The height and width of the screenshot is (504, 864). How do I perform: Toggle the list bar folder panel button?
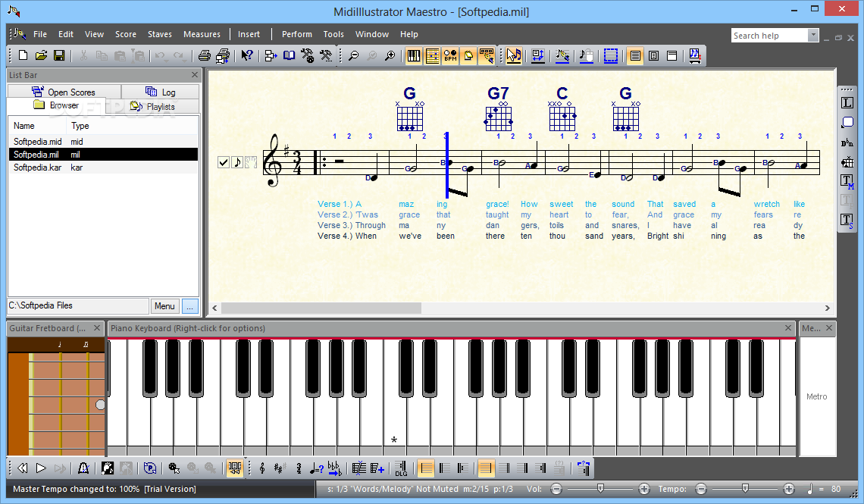[468, 55]
